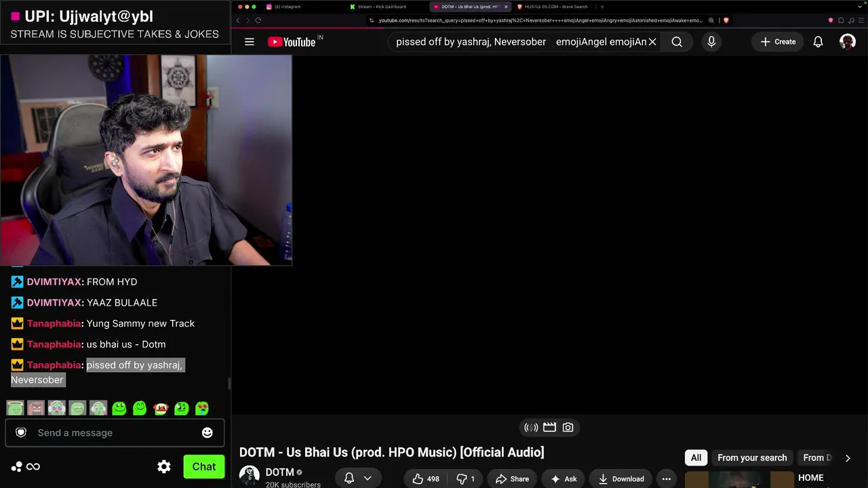
Task: Show more filter chips with right arrow
Action: (x=848, y=458)
